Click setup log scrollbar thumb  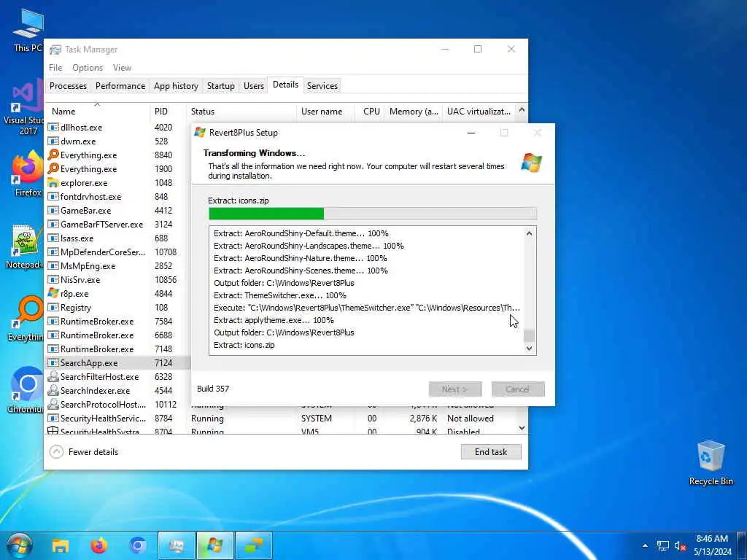tap(529, 335)
